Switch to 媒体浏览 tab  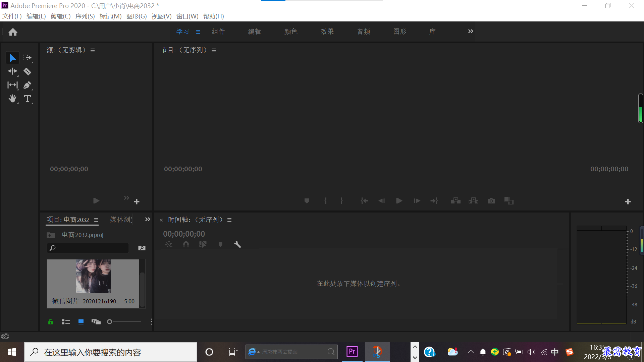[x=121, y=220]
